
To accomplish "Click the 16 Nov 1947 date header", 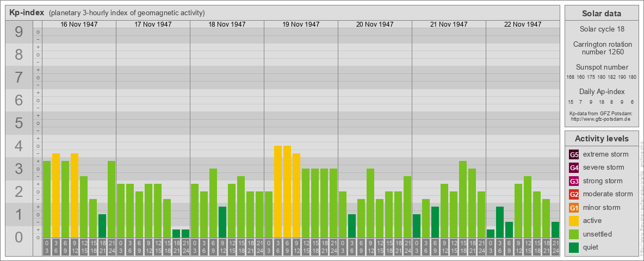I will [x=79, y=24].
